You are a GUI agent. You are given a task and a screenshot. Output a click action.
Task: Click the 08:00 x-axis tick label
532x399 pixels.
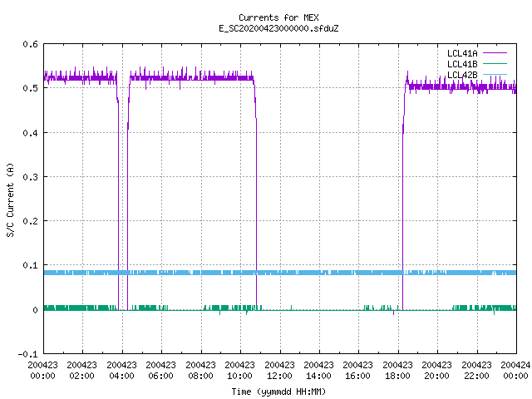[x=200, y=376]
